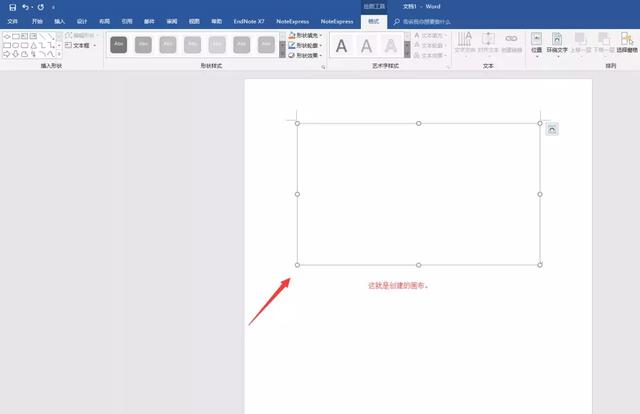Image resolution: width=640 pixels, height=414 pixels.
Task: Open the WordArt Styles dialog launcher
Action: click(x=449, y=67)
